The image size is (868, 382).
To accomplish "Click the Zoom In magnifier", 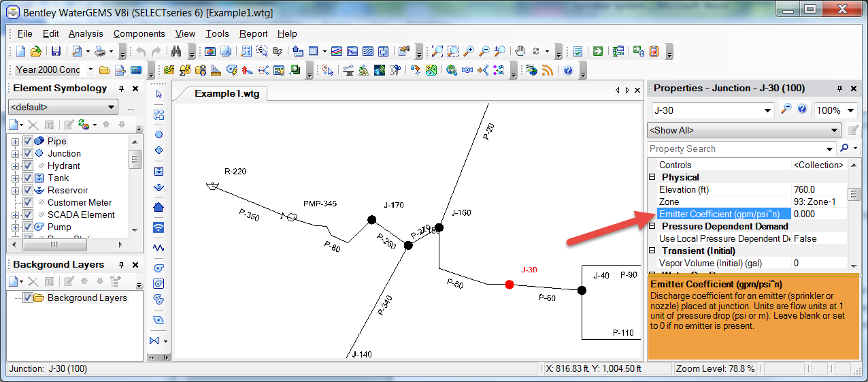I will [469, 52].
